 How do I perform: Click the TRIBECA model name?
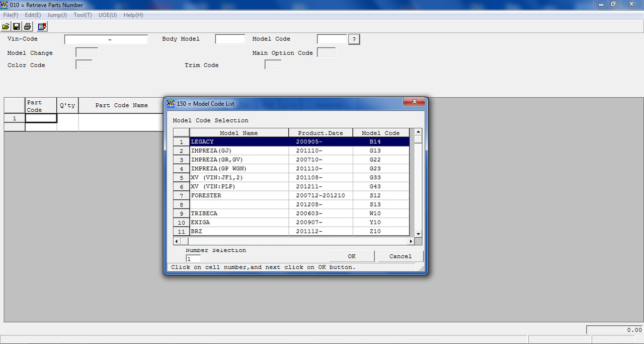(x=204, y=214)
